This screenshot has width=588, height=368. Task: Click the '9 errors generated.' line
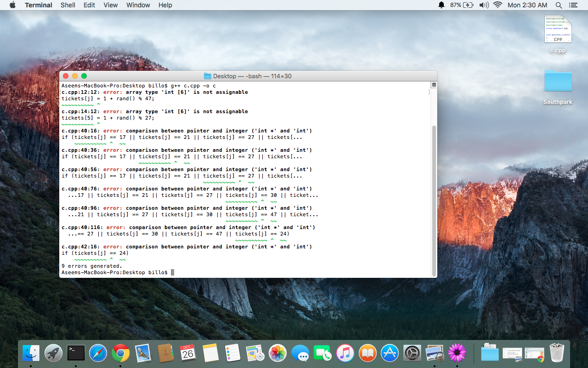[x=92, y=266]
